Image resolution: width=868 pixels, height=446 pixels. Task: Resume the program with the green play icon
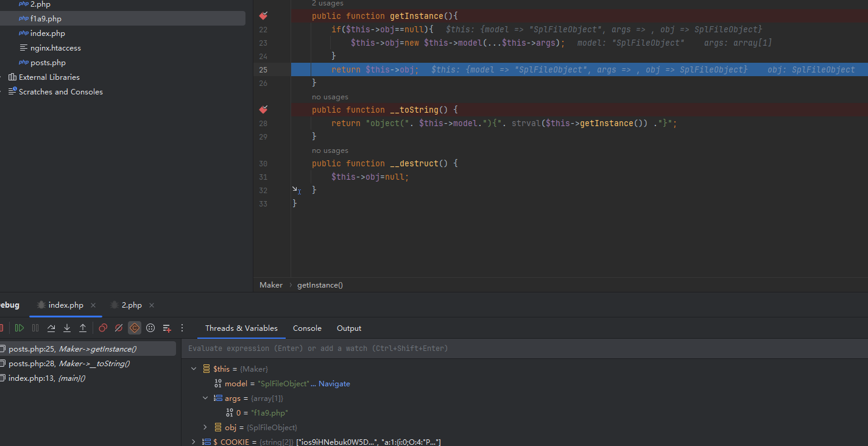click(x=19, y=328)
